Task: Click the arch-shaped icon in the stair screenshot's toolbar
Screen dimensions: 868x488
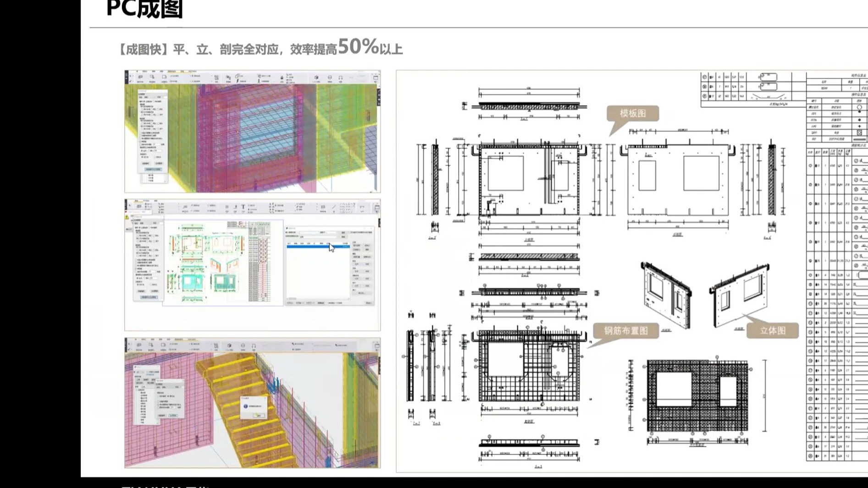Action: pyautogui.click(x=254, y=345)
